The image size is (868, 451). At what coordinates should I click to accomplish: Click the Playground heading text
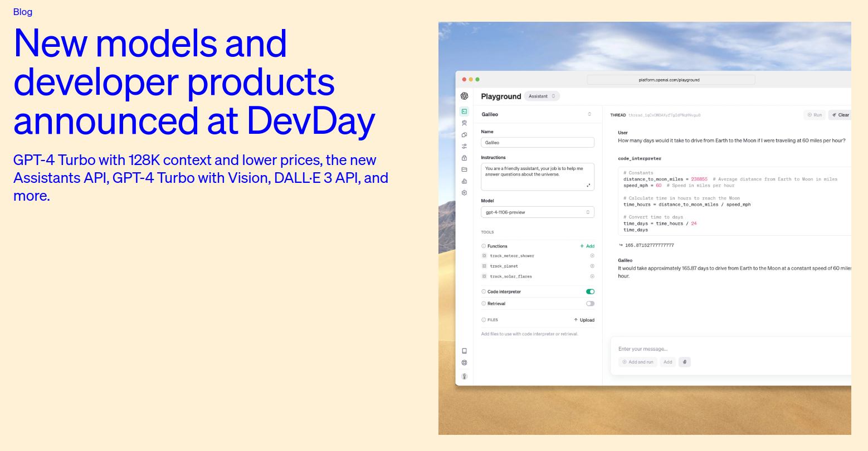coord(501,96)
